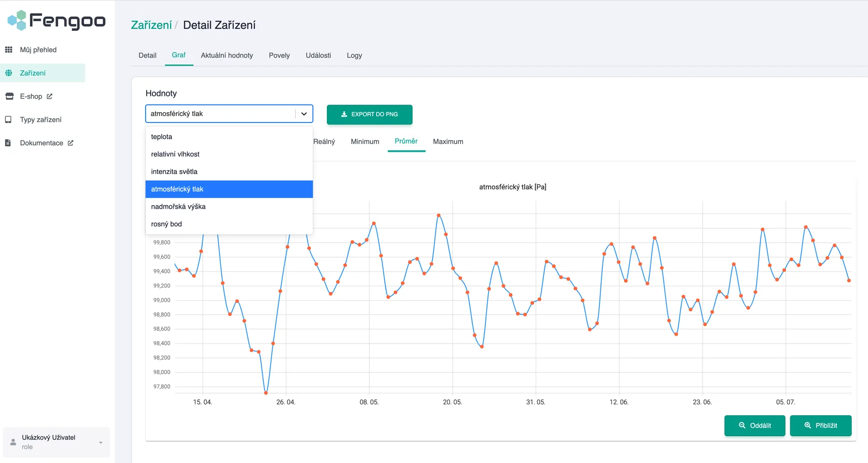Click the 99,000 y-axis label
The image size is (868, 463).
(162, 300)
